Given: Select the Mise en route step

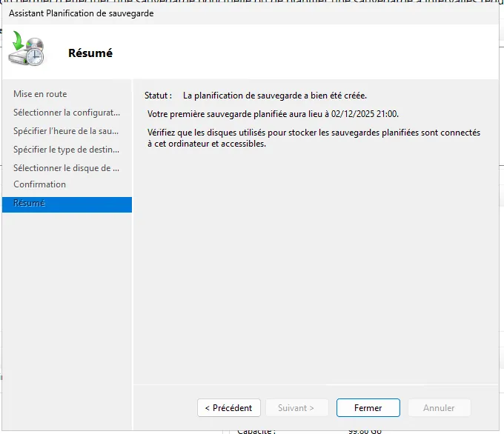Looking at the screenshot, I should (x=40, y=94).
